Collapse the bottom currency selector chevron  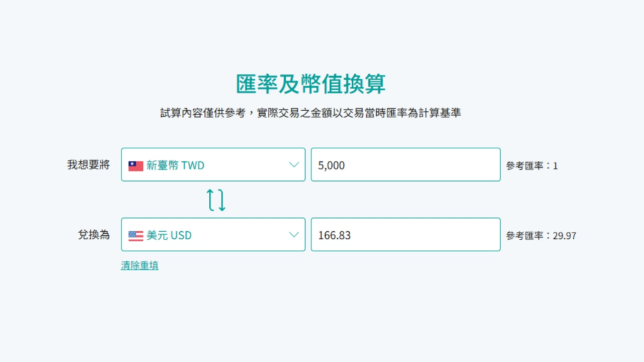click(293, 234)
